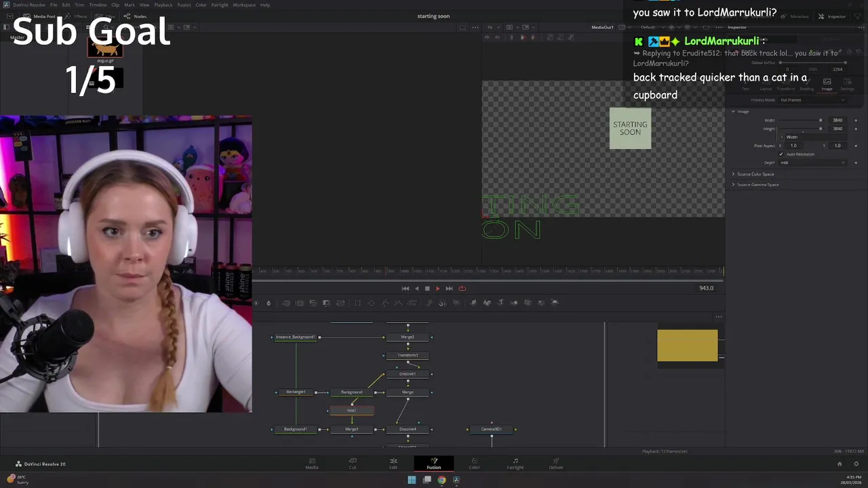Collapse the Image section in Inspector

(x=733, y=111)
